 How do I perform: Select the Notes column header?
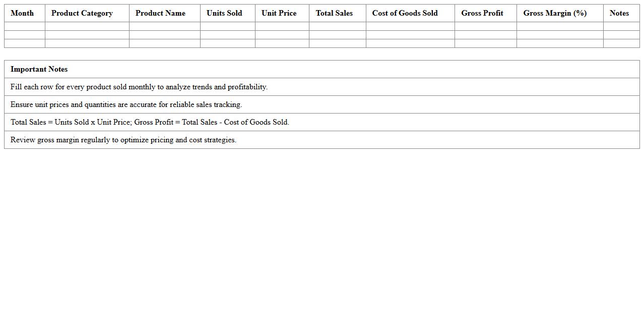tap(619, 13)
